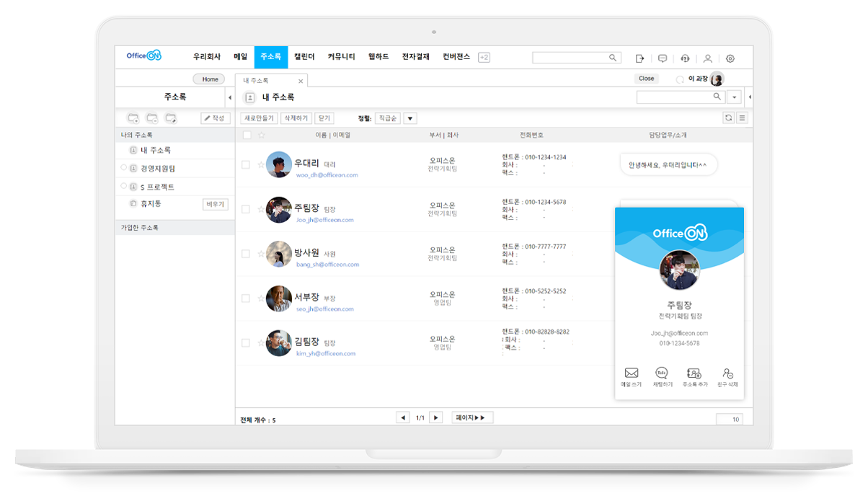Screen dimensions: 868x496
Task: Open the 캘린더 menu
Action: (x=304, y=57)
